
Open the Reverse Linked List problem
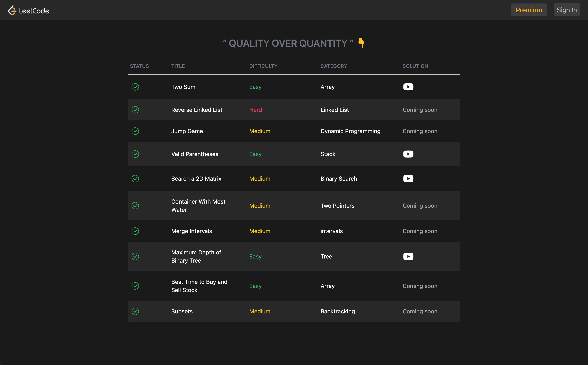click(x=197, y=110)
